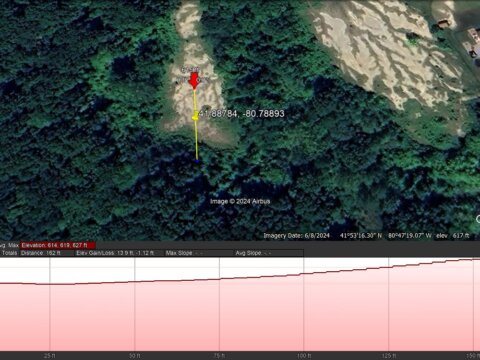Click the elevation profile at 100 ft mark

click(304, 274)
